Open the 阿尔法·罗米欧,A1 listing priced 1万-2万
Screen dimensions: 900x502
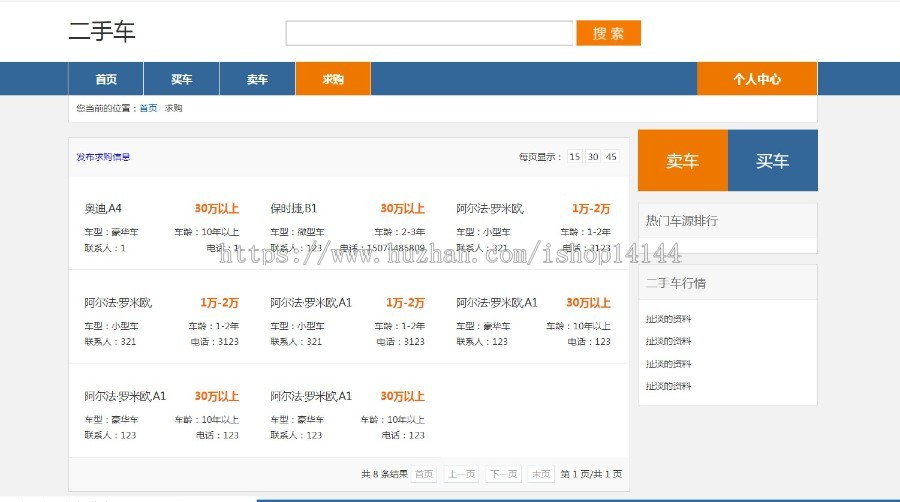311,302
